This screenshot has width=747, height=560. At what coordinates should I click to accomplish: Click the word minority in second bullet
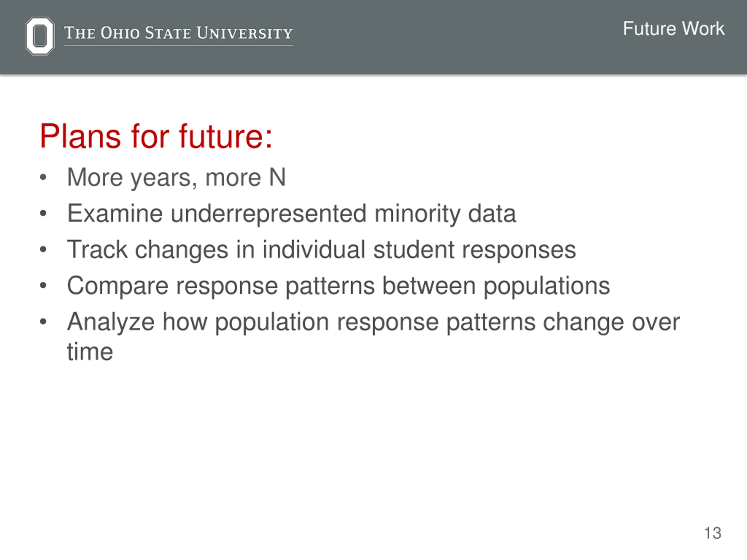tap(417, 214)
